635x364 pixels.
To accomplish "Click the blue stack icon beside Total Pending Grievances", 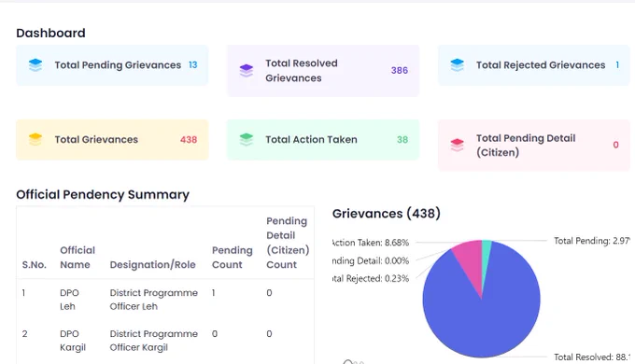I will [x=35, y=65].
